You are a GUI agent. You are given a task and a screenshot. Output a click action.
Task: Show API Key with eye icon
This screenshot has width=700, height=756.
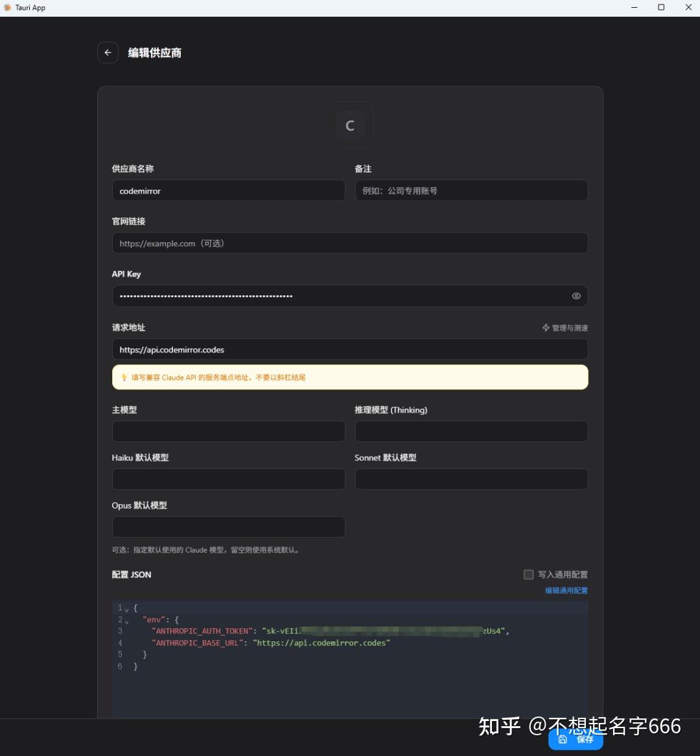coord(576,296)
